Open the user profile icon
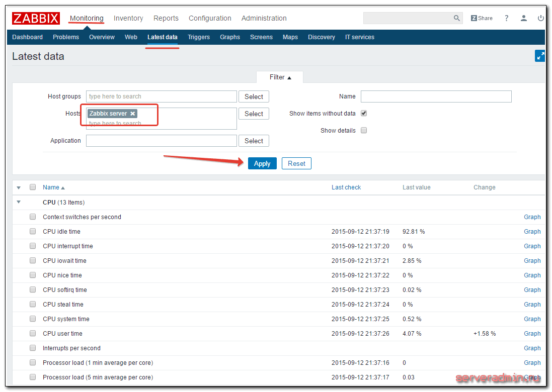Screen dimensions: 552x392 [524, 18]
